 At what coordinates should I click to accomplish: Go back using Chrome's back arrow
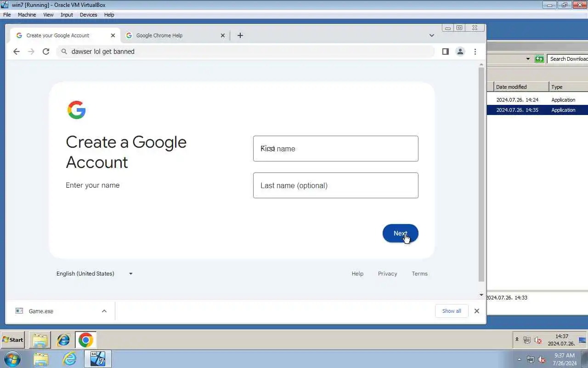[17, 52]
